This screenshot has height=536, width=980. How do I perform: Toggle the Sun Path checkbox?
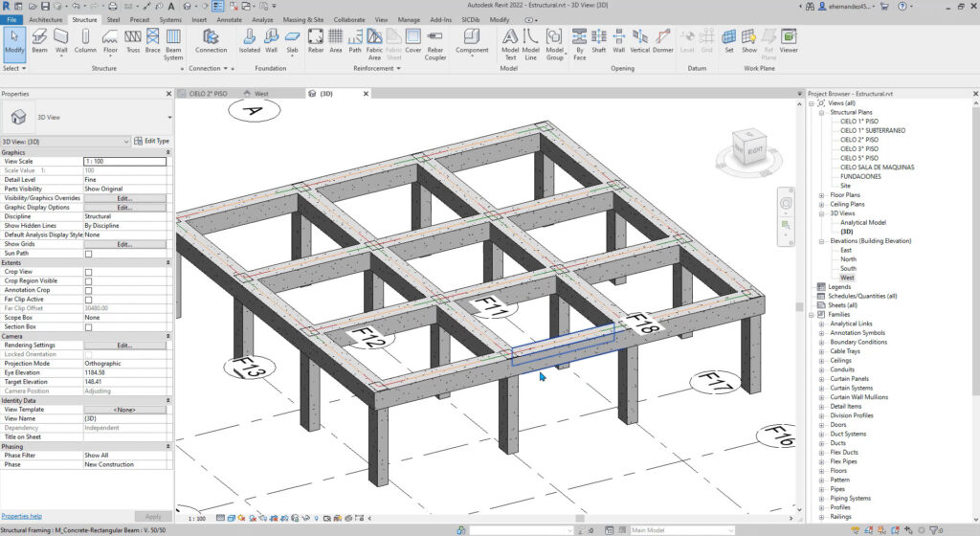89,254
